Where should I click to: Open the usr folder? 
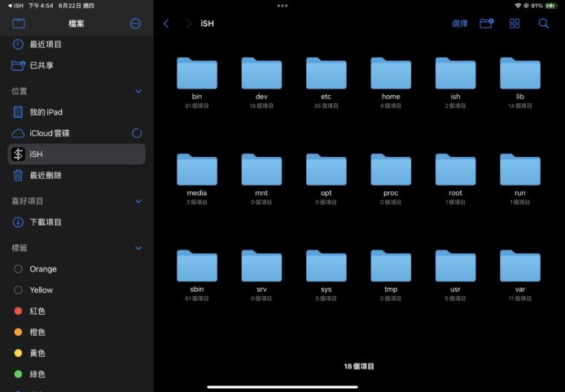455,268
